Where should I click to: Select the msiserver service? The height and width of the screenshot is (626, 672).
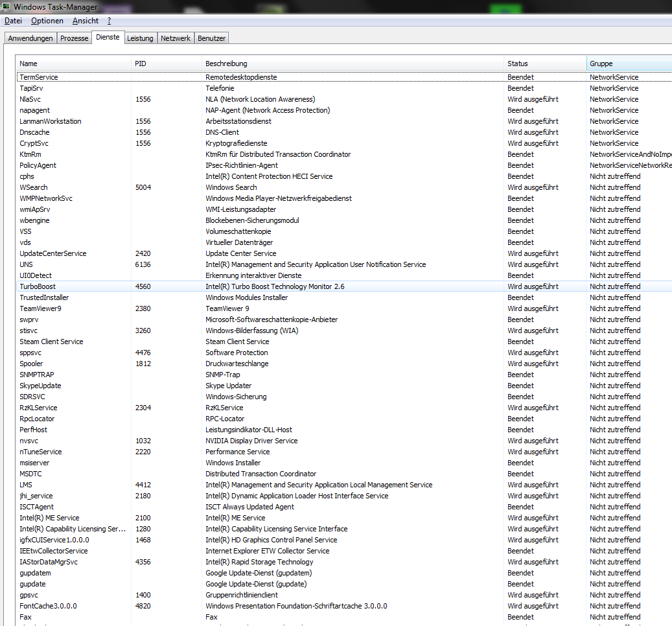344,463
